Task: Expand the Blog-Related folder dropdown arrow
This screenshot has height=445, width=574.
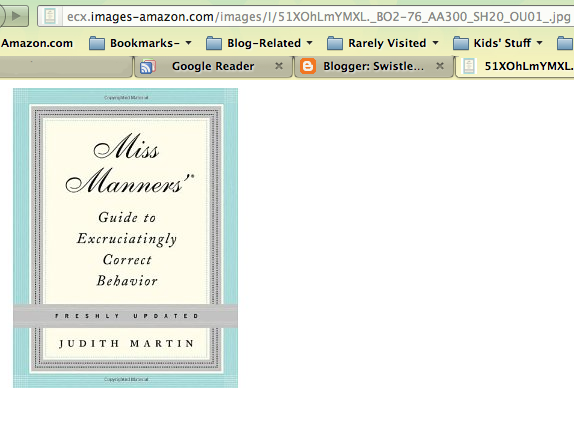Action: [x=309, y=43]
